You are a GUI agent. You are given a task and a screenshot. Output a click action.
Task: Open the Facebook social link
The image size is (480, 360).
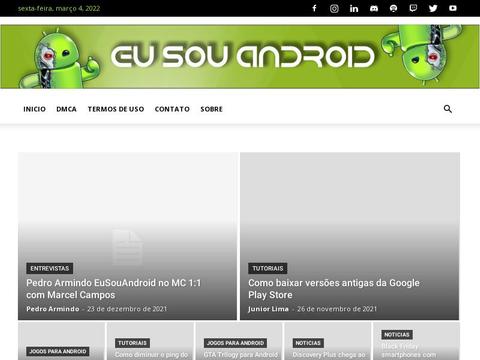(x=314, y=8)
